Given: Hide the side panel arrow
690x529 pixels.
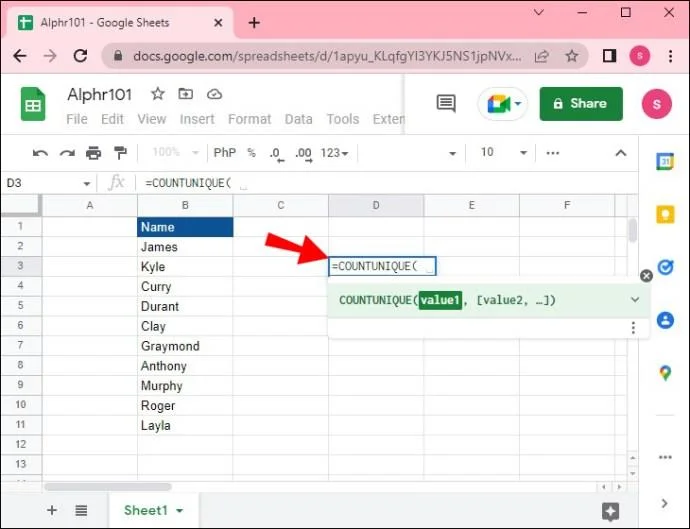Looking at the screenshot, I should pyautogui.click(x=664, y=503).
